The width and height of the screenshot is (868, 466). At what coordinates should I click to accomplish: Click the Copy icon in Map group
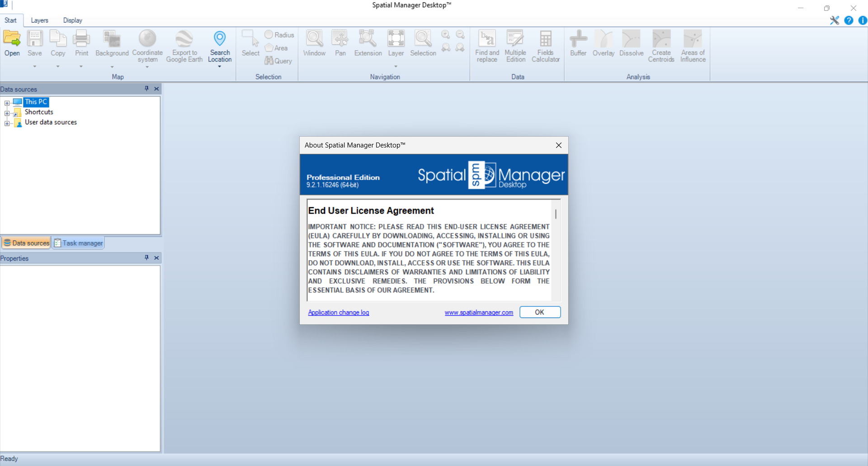point(58,39)
